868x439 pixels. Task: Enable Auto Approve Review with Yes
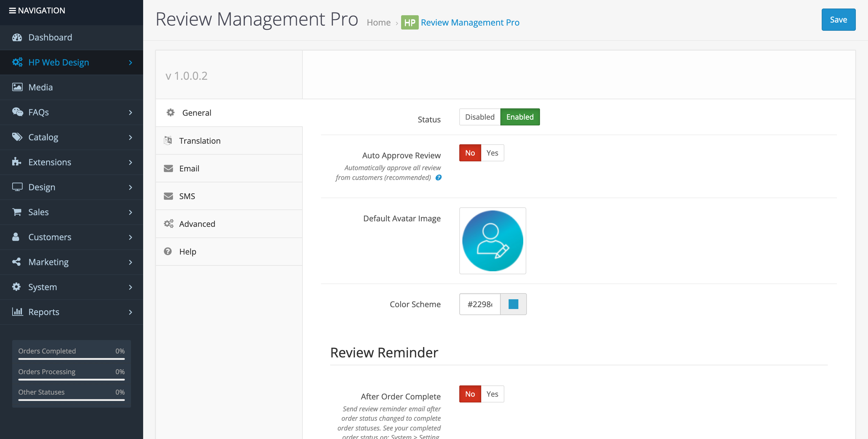tap(492, 153)
